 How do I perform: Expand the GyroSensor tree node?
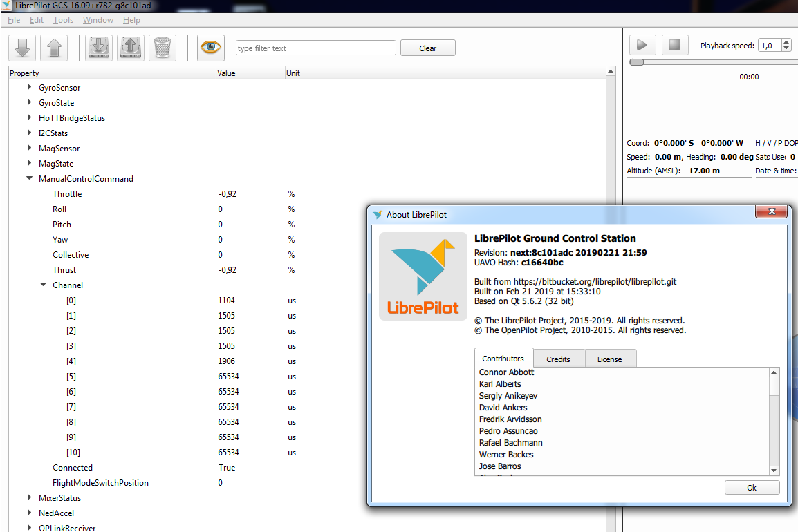click(30, 87)
